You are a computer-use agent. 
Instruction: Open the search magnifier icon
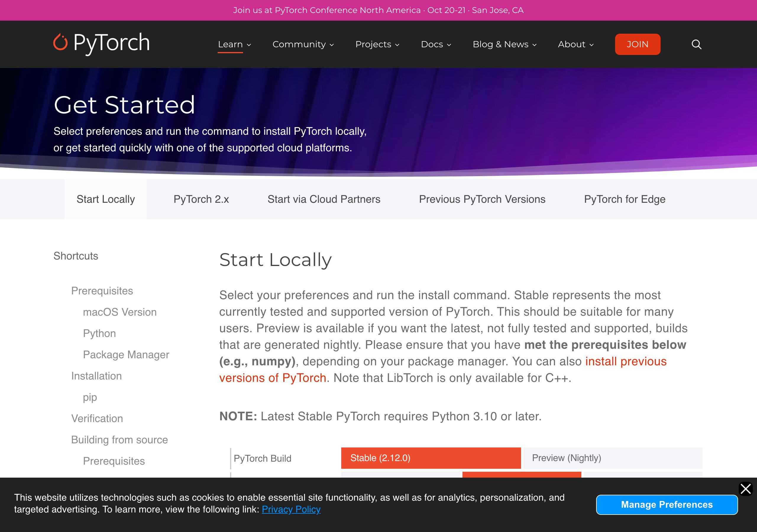click(x=696, y=44)
